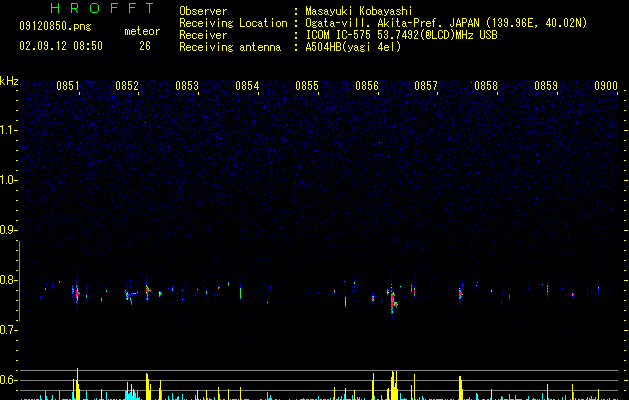Click the ICOM IC-575 receiver text

[x=401, y=35]
